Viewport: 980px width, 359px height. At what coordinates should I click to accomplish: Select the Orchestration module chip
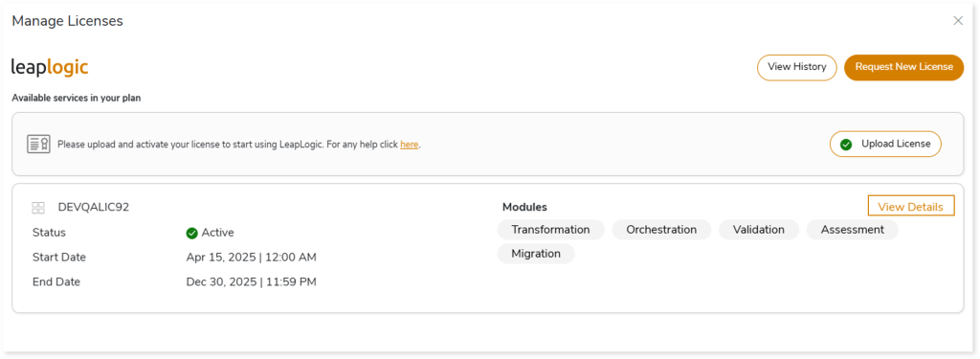point(661,230)
